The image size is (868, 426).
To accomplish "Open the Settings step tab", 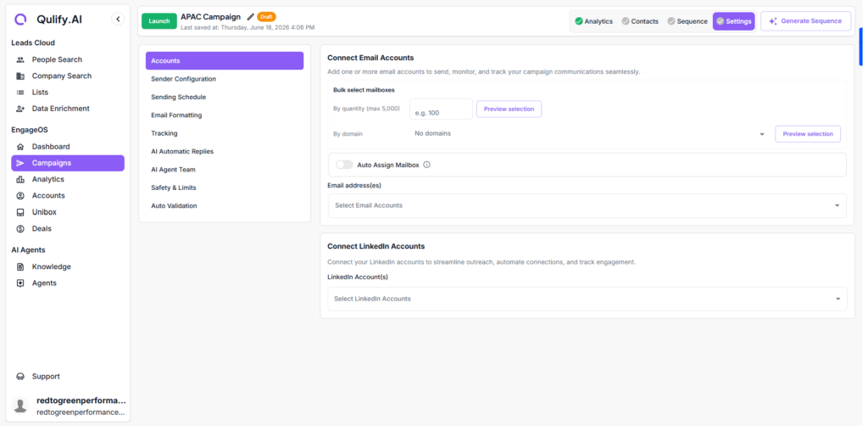I will (x=733, y=21).
